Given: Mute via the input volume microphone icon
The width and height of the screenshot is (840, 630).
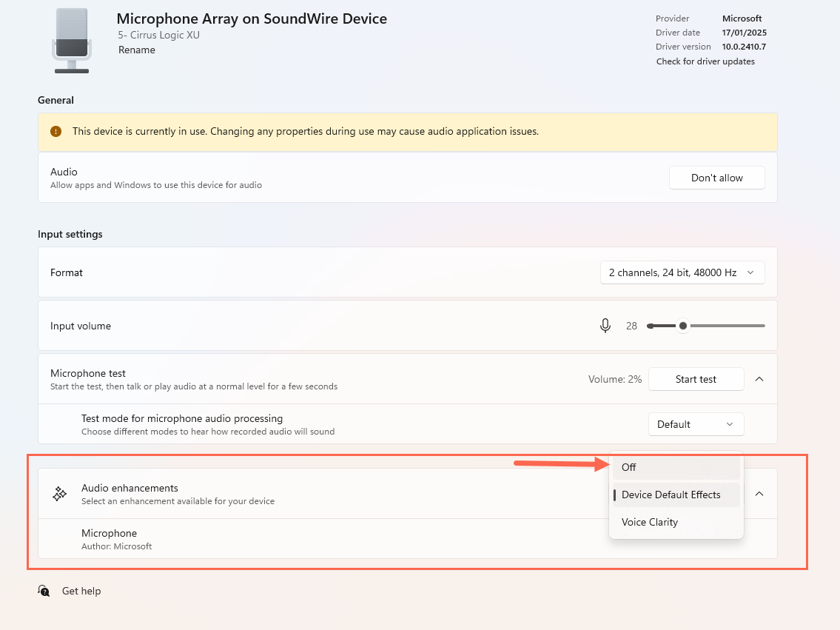Looking at the screenshot, I should [x=605, y=326].
